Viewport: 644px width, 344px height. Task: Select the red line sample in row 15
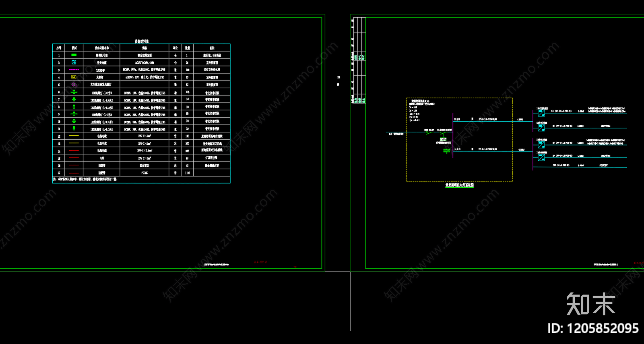(x=74, y=158)
